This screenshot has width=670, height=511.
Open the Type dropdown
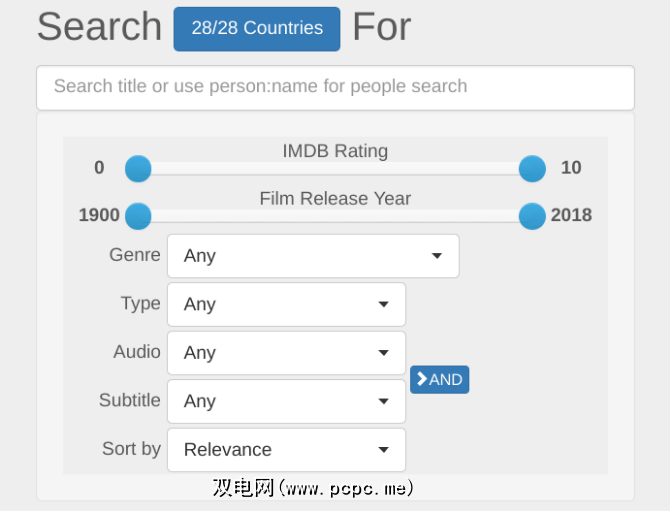286,305
